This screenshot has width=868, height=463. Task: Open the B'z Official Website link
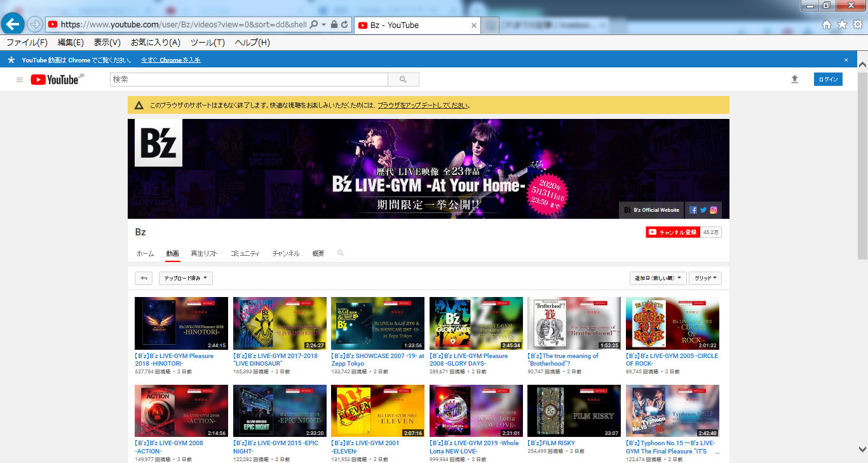[x=652, y=210]
